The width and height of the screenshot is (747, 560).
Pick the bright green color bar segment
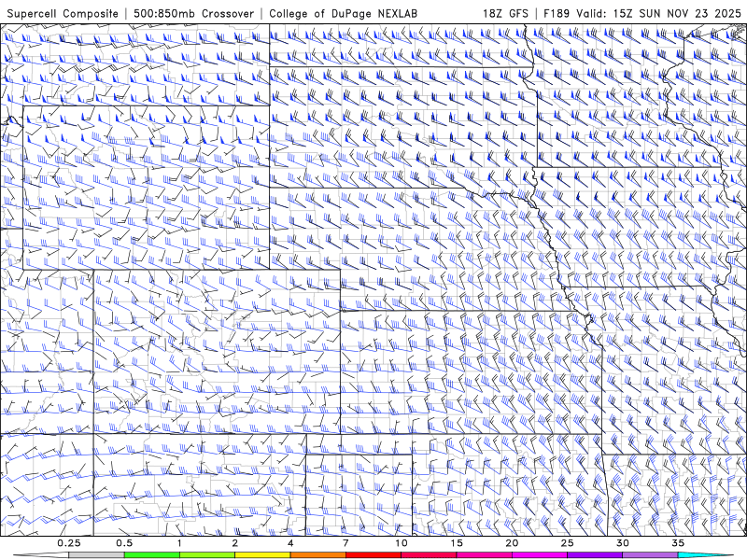click(x=152, y=555)
